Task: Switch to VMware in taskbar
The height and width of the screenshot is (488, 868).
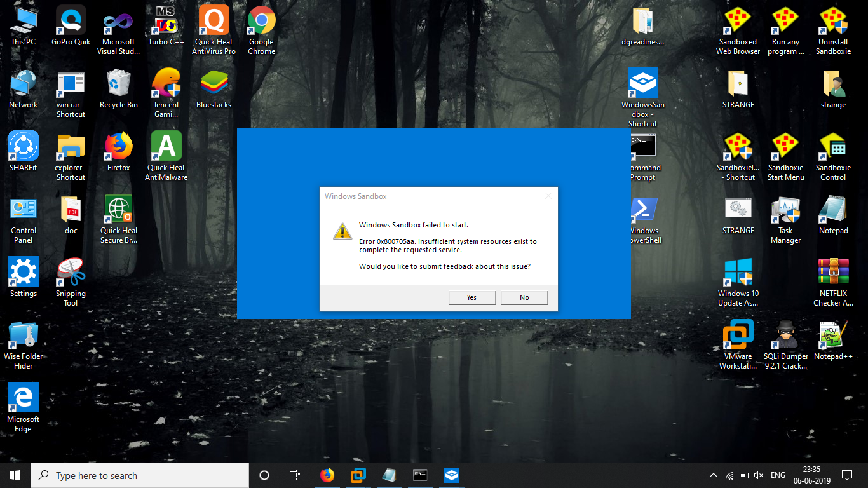Action: [358, 475]
